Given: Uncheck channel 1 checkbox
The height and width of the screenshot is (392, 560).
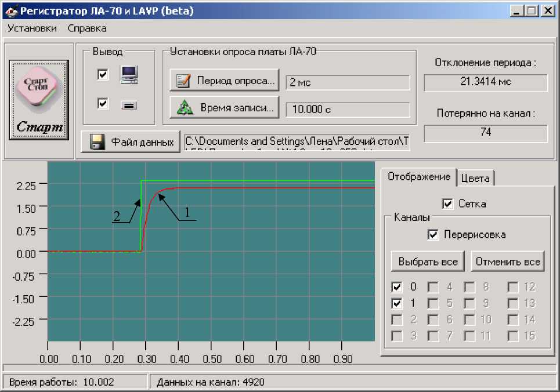Looking at the screenshot, I should 396,303.
